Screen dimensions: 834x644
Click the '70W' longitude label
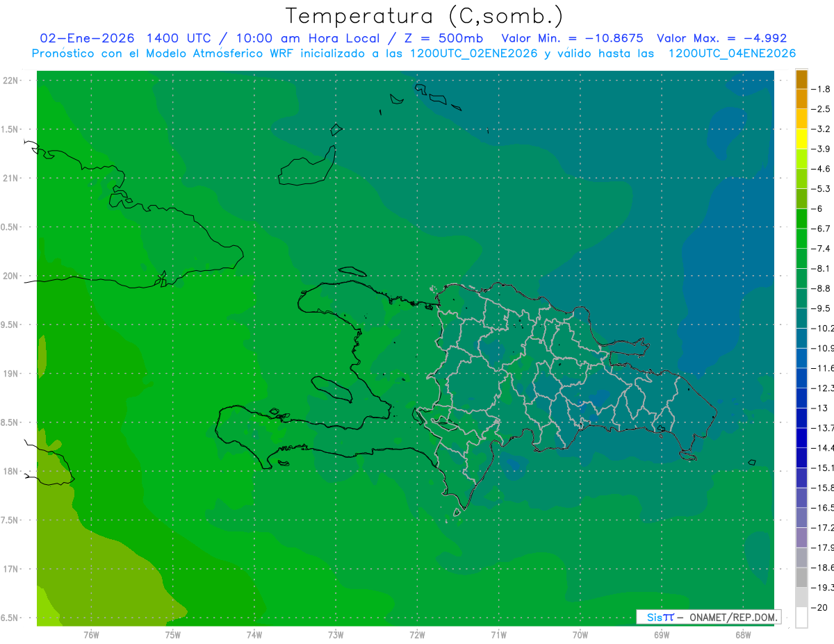(x=580, y=634)
